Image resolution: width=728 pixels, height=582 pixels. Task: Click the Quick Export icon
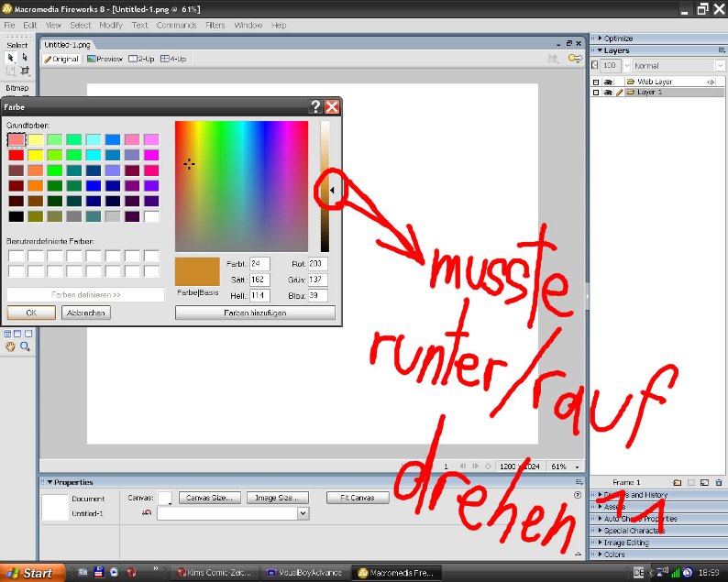tap(575, 59)
